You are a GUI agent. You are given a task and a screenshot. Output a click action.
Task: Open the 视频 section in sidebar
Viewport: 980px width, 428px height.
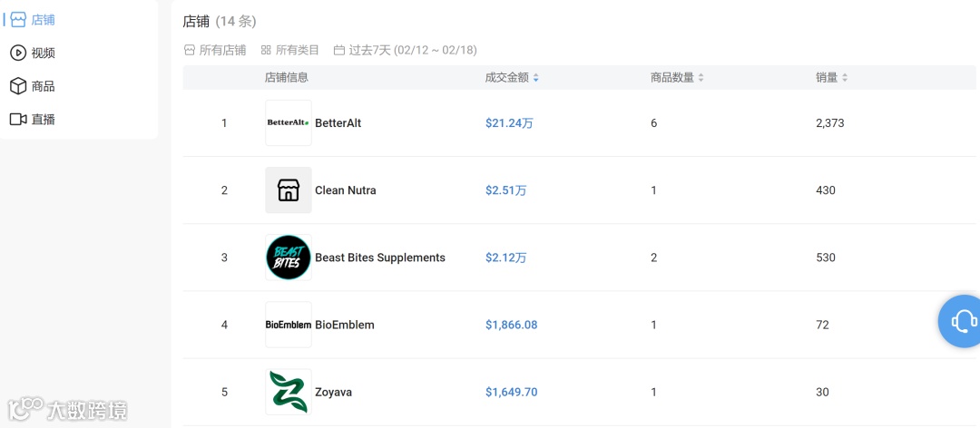(34, 53)
